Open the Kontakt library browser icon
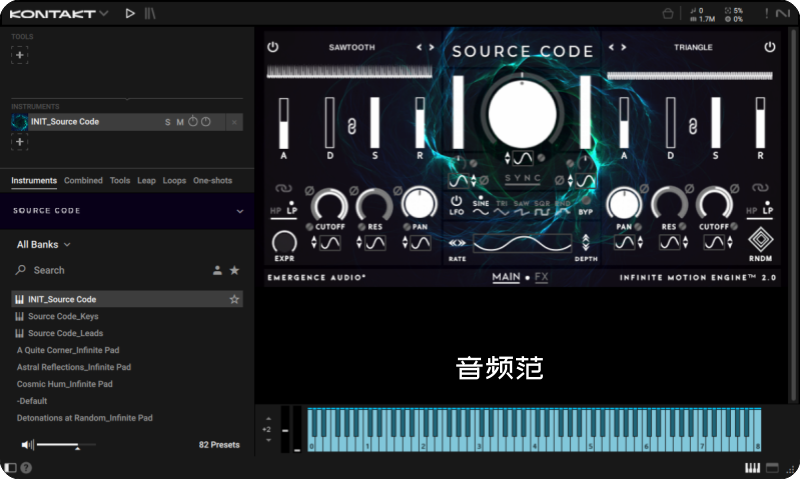Viewport: 800px width, 479px height. tap(150, 13)
